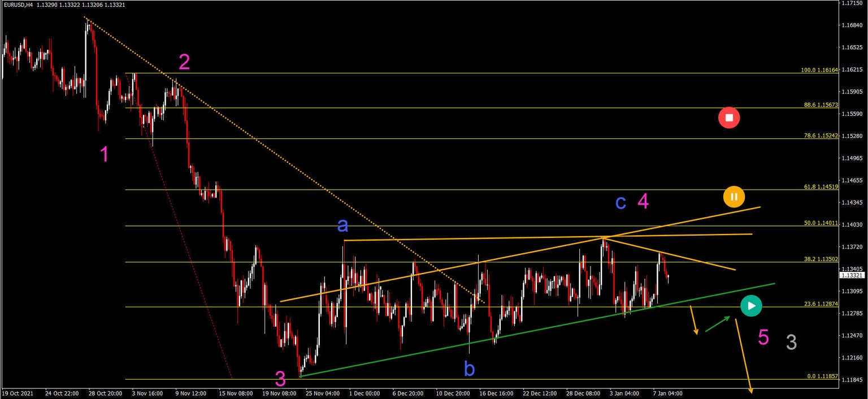Click the blue letter b annotation
868x399 pixels.
coord(468,369)
